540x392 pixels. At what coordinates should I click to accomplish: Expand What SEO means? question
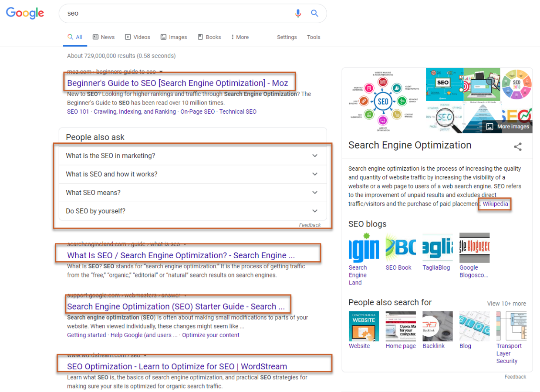tap(192, 193)
